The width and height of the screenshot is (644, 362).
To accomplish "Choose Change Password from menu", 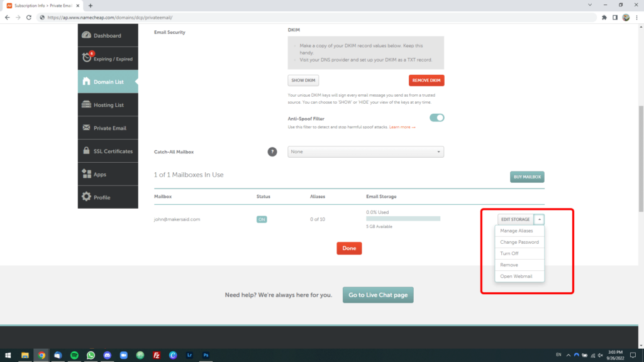I will pyautogui.click(x=519, y=242).
